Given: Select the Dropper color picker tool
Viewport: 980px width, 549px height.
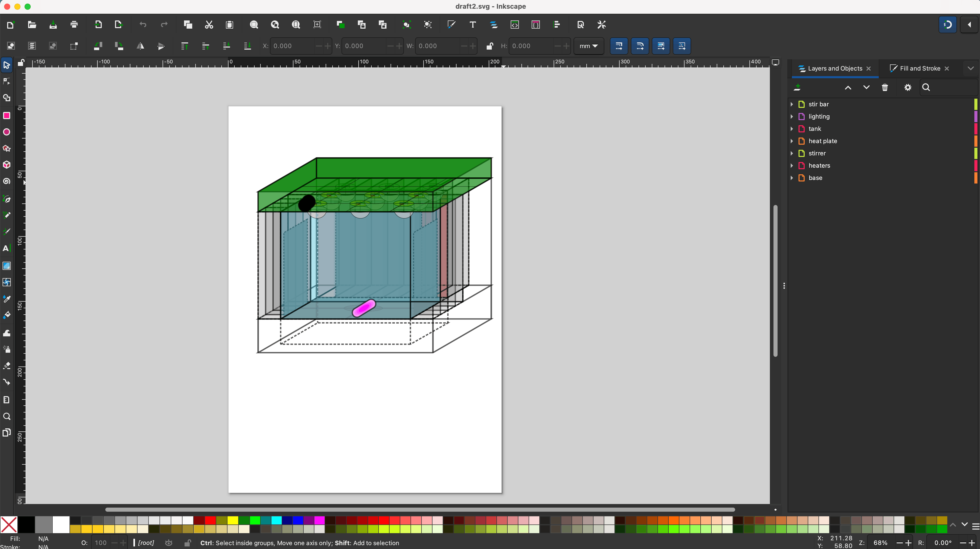Looking at the screenshot, I should pyautogui.click(x=6, y=299).
